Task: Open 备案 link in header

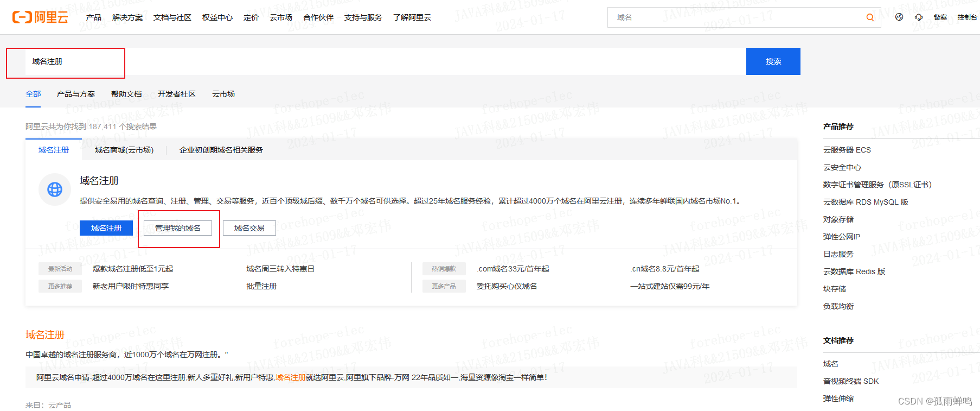Action: coord(940,17)
